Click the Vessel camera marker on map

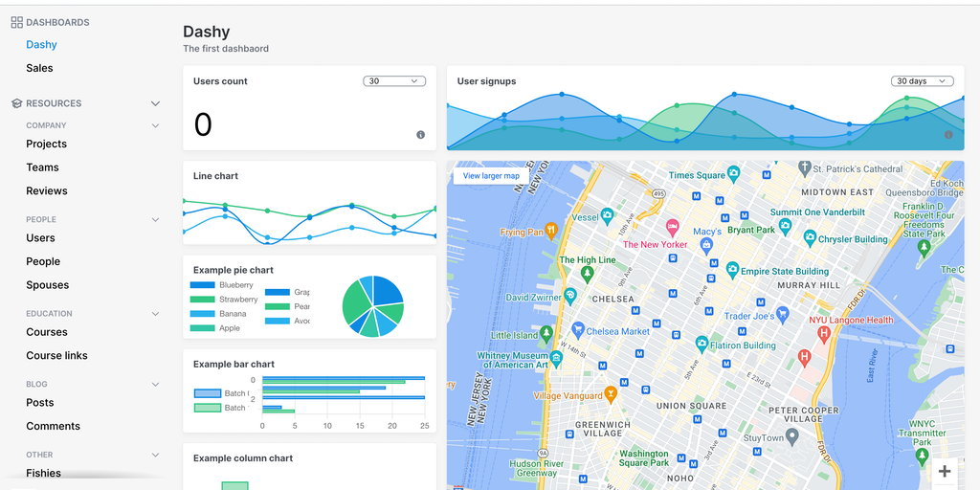pyautogui.click(x=607, y=217)
